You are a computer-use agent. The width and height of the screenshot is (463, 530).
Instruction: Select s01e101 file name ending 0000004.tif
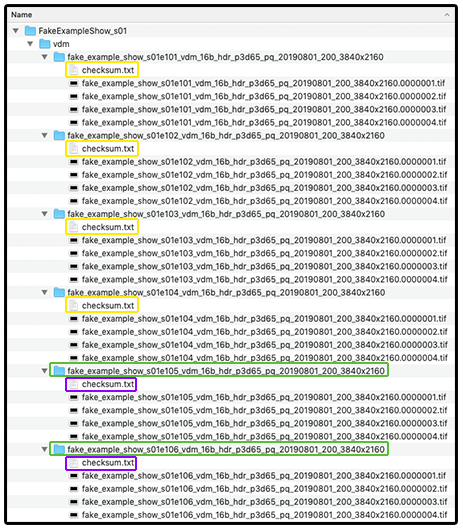pos(264,122)
